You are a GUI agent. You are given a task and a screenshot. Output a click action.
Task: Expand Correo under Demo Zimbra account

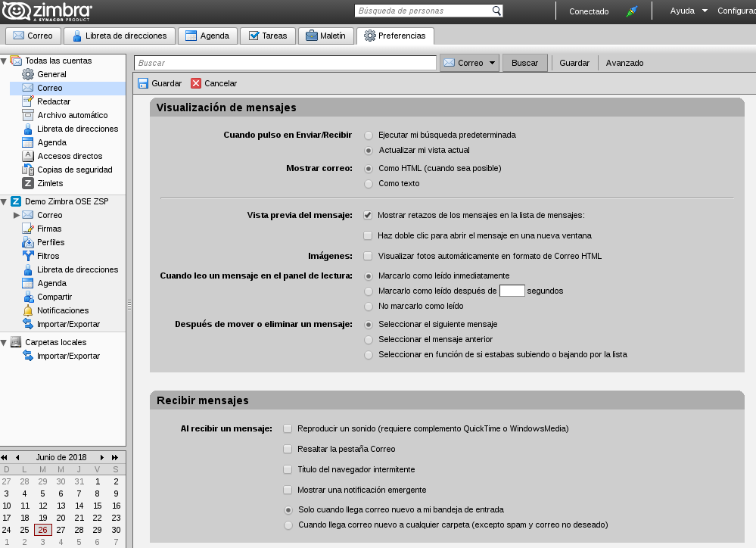(x=17, y=215)
